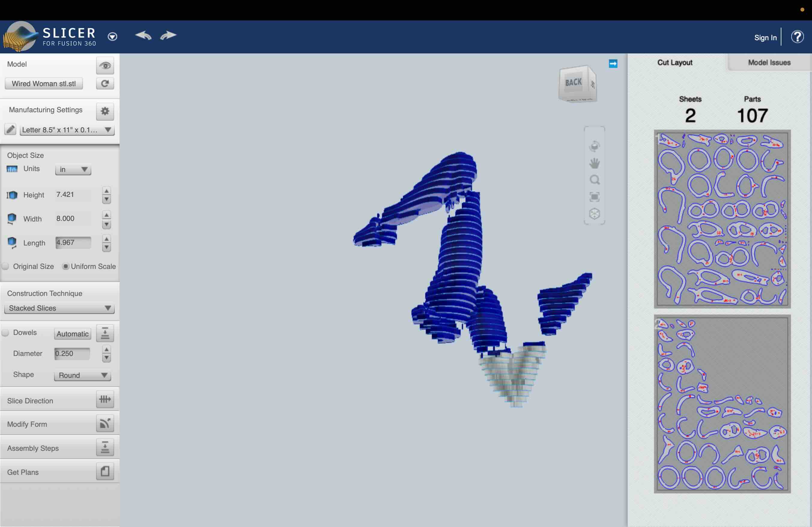This screenshot has width=812, height=527.
Task: Select the pan hand tool
Action: pos(594,163)
